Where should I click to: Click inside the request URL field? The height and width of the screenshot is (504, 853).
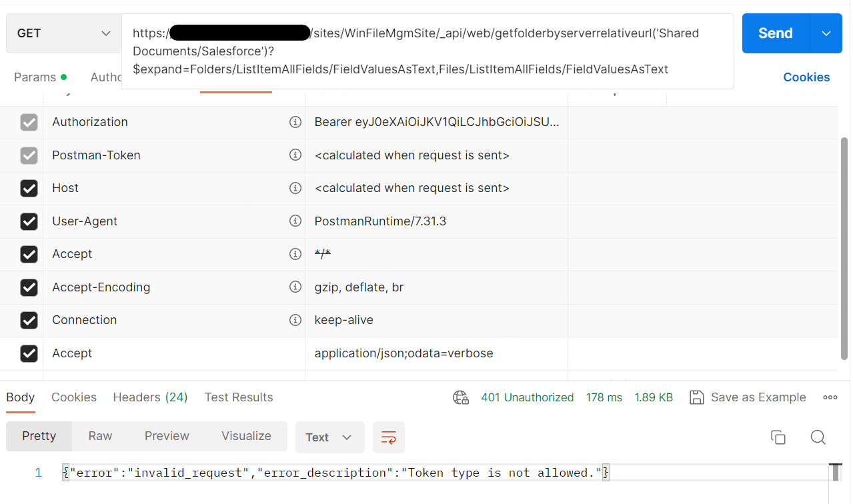(x=428, y=51)
